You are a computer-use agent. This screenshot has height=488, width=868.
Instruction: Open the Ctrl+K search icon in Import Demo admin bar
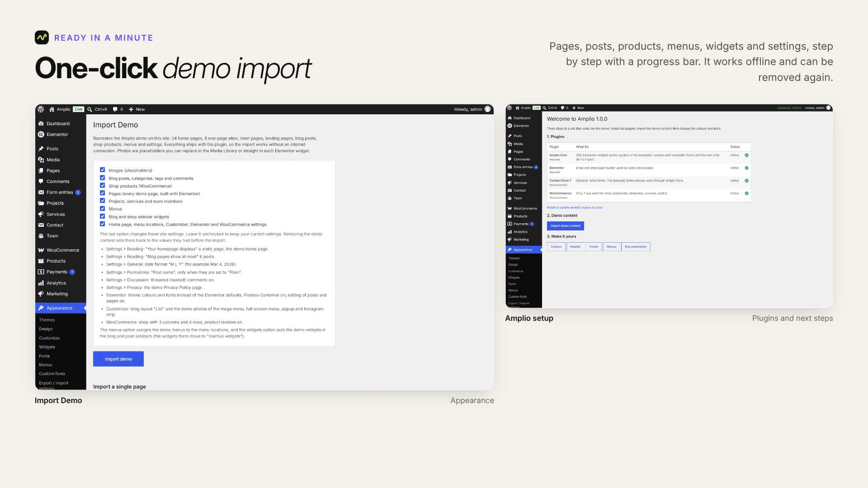point(90,109)
